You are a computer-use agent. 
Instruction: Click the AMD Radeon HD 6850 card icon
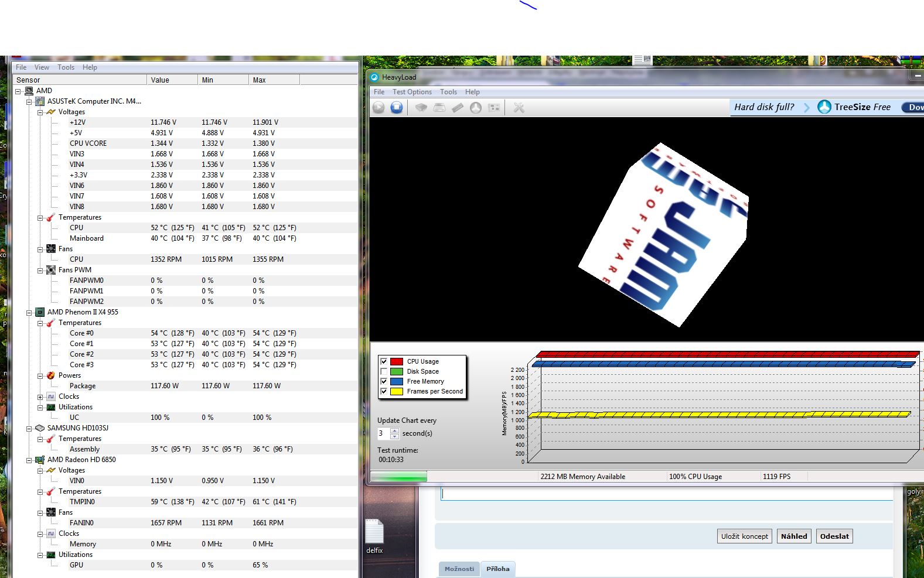[x=40, y=460]
